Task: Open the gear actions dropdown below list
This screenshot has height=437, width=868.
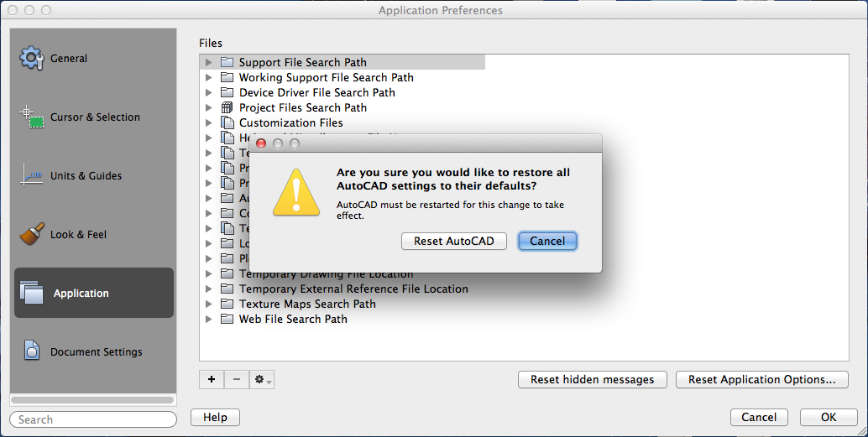Action: click(262, 379)
